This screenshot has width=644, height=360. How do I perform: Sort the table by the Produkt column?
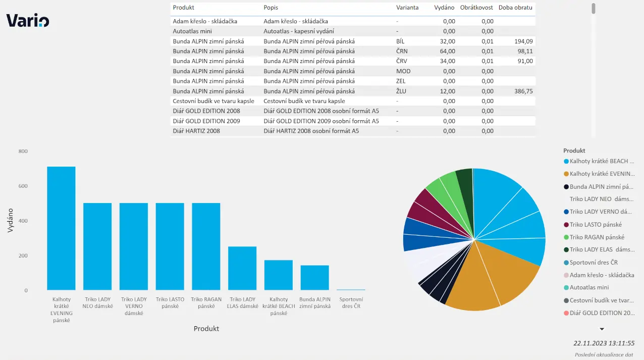click(x=184, y=8)
